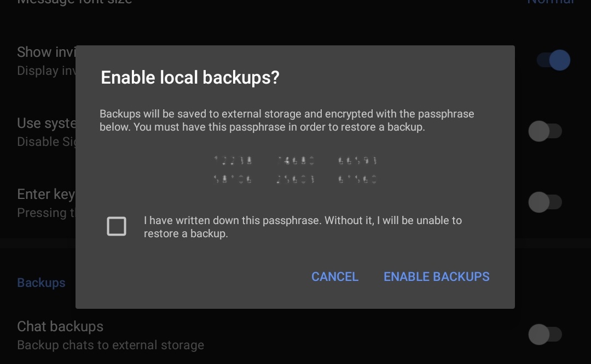This screenshot has height=364, width=591.
Task: Confirm with the ENABLE BACKUPS button
Action: (436, 277)
